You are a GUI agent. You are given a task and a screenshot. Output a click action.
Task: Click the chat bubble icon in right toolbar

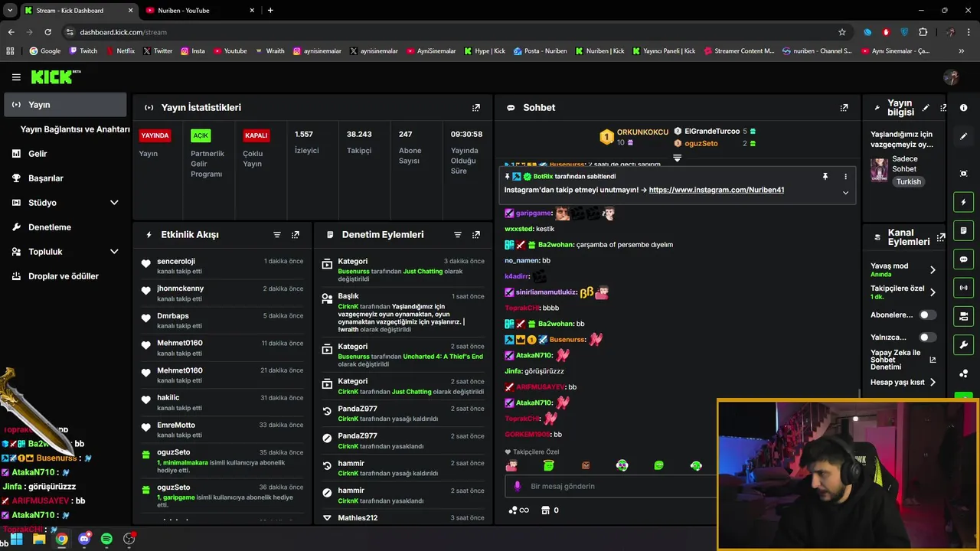point(964,259)
